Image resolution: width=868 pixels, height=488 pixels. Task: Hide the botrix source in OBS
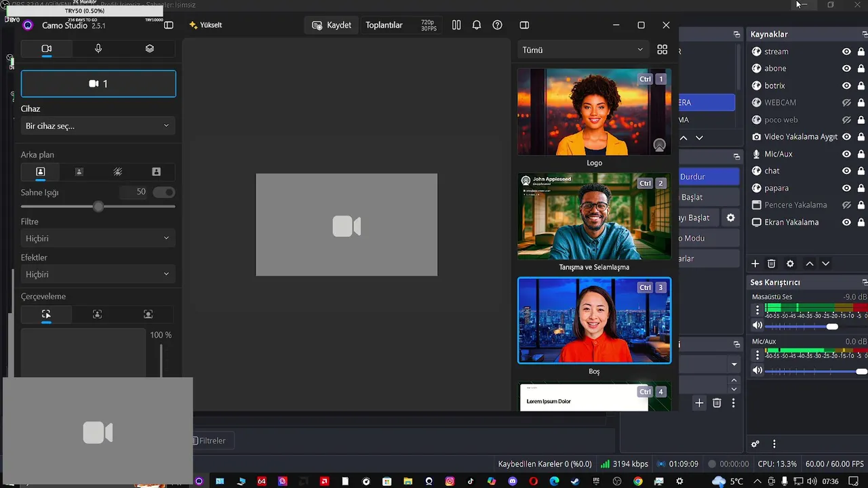(x=846, y=85)
